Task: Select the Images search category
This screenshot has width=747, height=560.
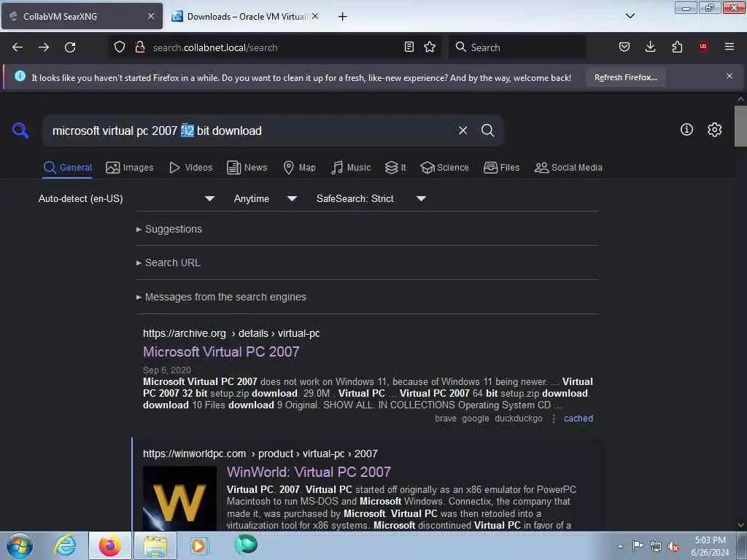Action: click(130, 168)
